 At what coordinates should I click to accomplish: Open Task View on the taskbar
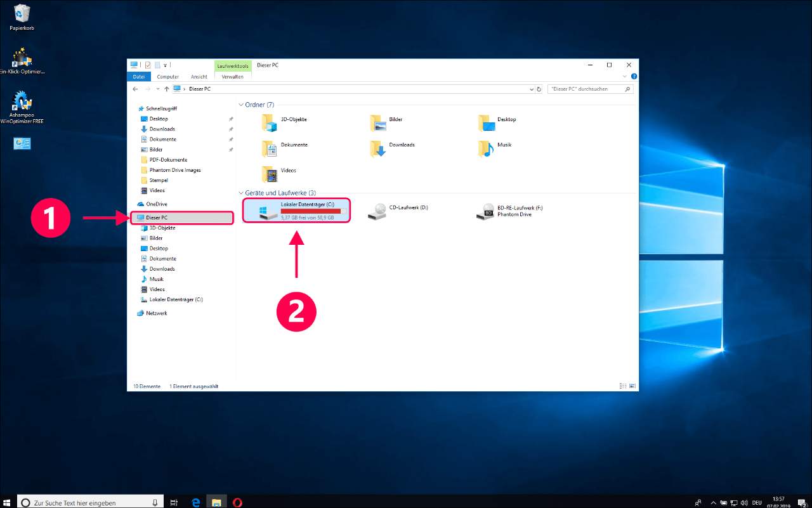(174, 502)
